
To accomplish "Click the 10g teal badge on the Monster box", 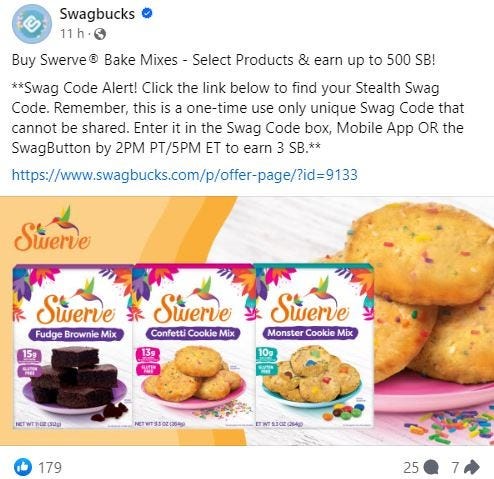I will click(266, 354).
